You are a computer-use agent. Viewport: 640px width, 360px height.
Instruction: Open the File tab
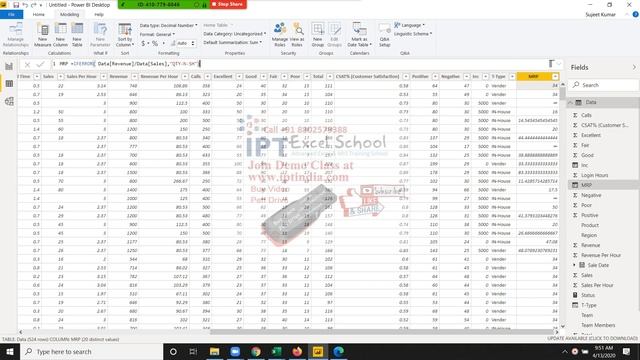pos(11,14)
